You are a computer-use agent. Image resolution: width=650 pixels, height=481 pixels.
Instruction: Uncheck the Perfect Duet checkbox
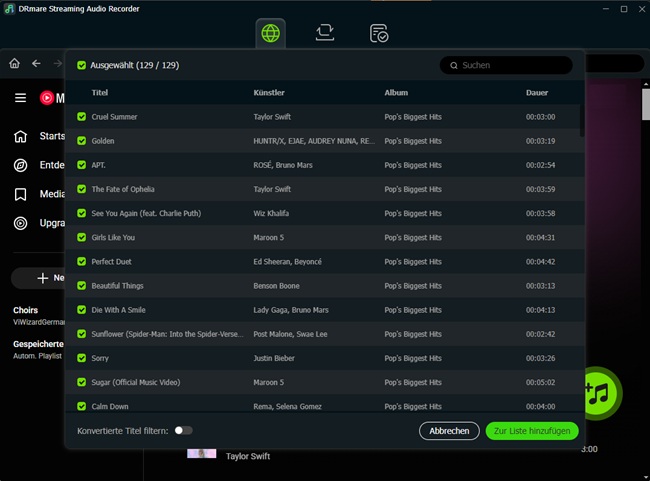[82, 262]
